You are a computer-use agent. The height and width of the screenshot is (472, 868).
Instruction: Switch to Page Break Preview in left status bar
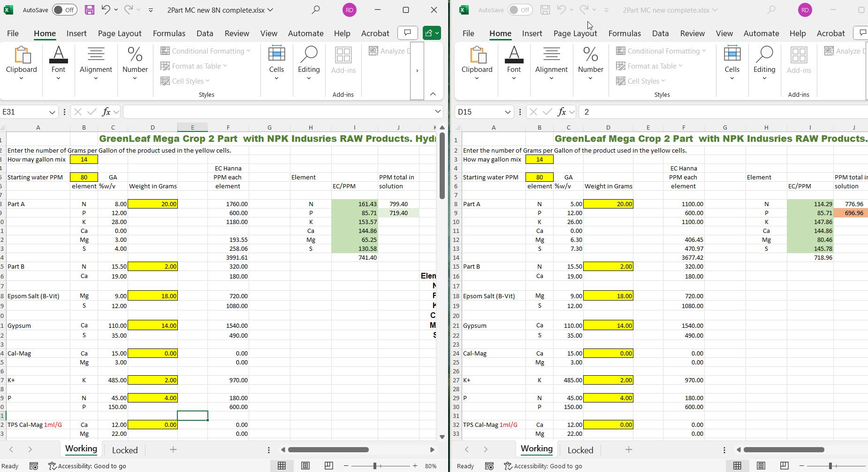tap(329, 466)
